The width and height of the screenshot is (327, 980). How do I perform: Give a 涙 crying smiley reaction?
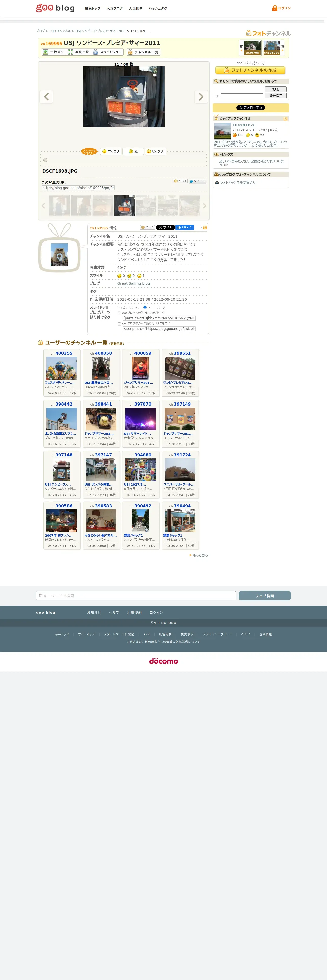click(x=133, y=151)
